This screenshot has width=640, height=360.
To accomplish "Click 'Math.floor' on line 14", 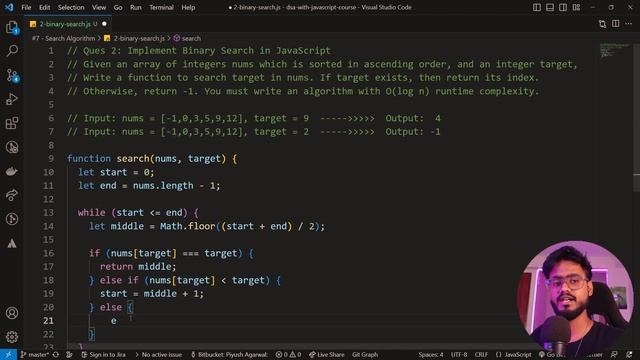I will [x=187, y=226].
